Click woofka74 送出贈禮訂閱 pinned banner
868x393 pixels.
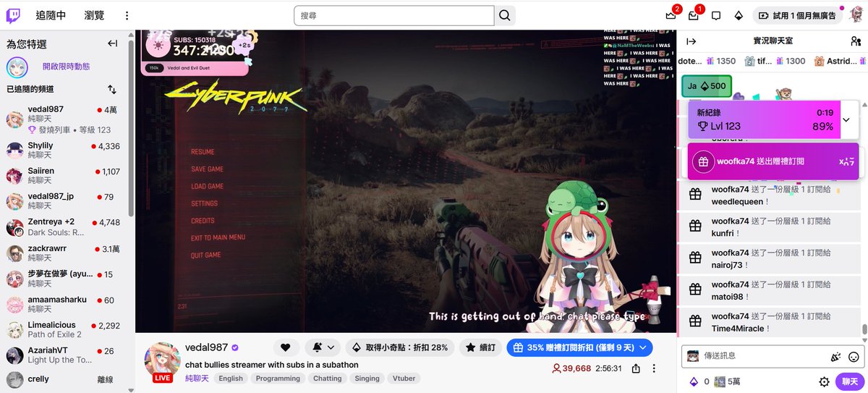[x=773, y=161]
